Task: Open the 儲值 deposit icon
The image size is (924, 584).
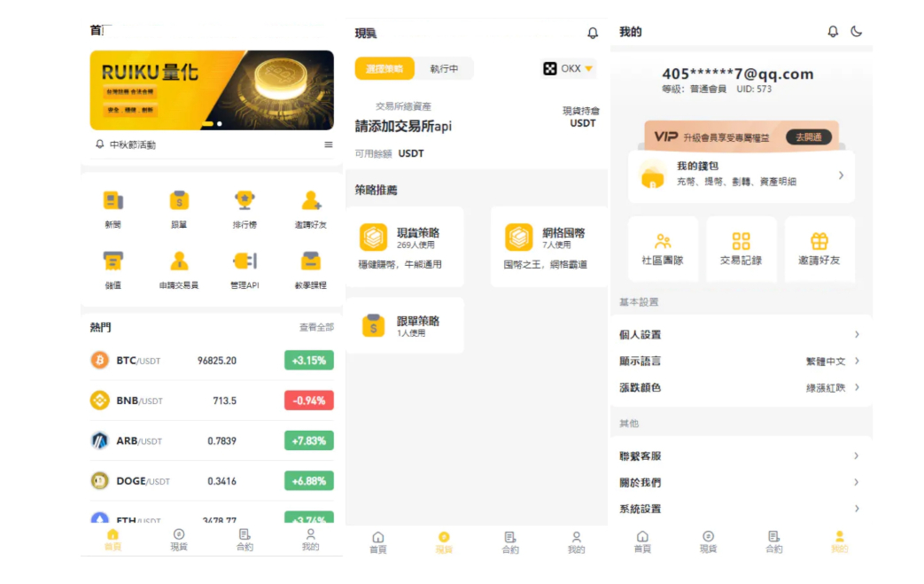Action: click(x=113, y=261)
